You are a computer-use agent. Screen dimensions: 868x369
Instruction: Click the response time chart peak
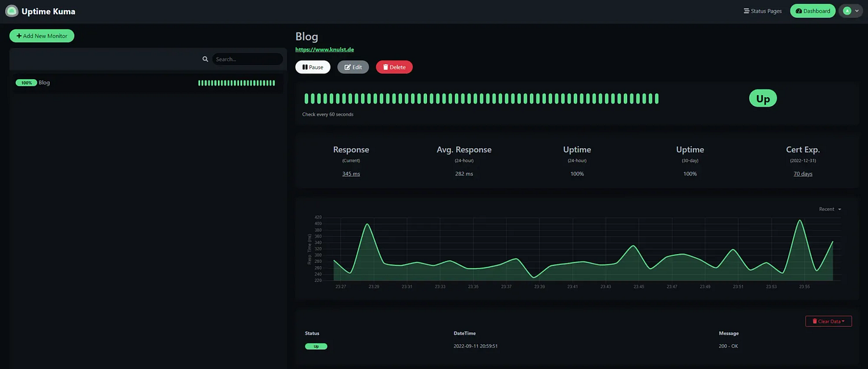pyautogui.click(x=800, y=221)
